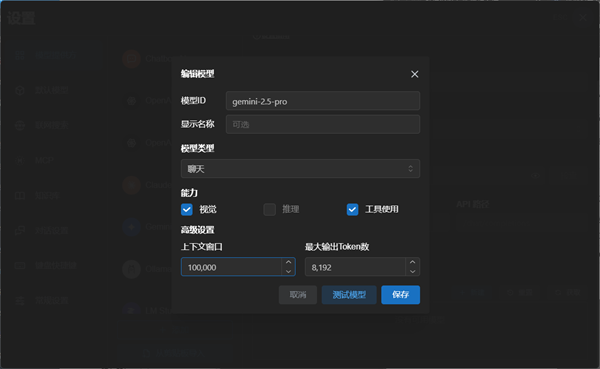This screenshot has height=369, width=600.
Task: Close the 编辑模型 dialog with the X
Action: pyautogui.click(x=414, y=74)
